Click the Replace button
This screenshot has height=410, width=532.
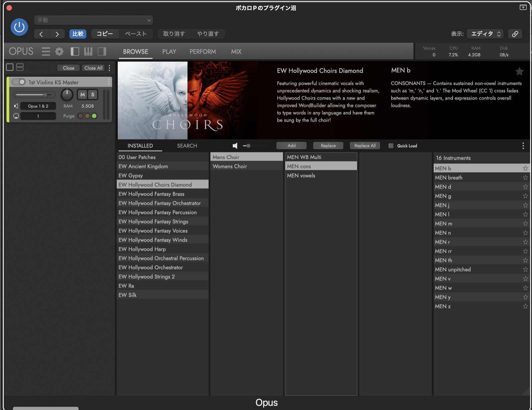click(328, 145)
